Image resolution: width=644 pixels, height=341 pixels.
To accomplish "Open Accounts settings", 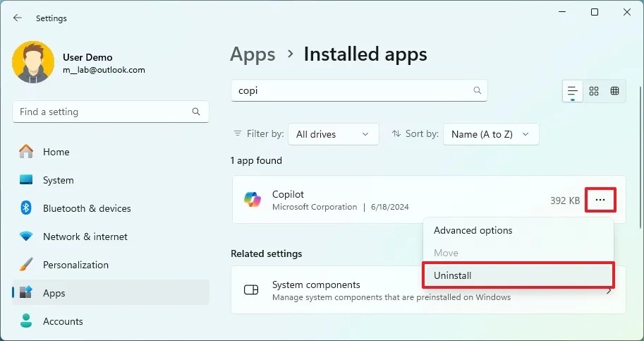I will (111, 321).
